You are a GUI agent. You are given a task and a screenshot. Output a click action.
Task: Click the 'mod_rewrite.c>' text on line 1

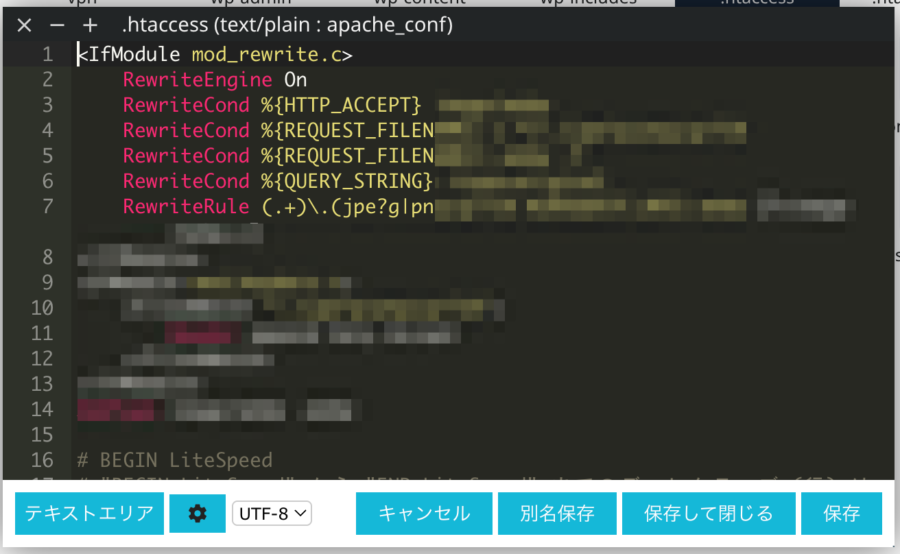click(272, 55)
